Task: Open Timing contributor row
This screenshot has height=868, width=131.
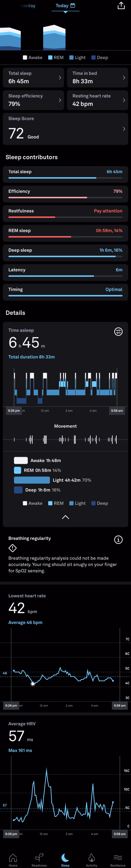Action: [65, 292]
